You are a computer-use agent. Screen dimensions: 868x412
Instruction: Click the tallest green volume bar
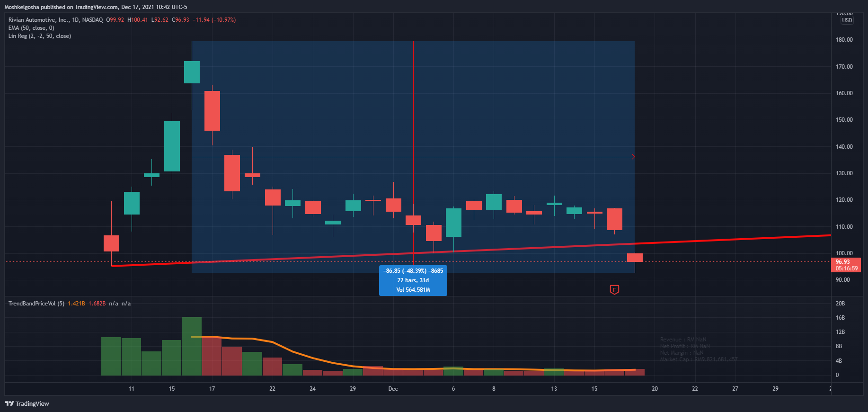pos(192,346)
